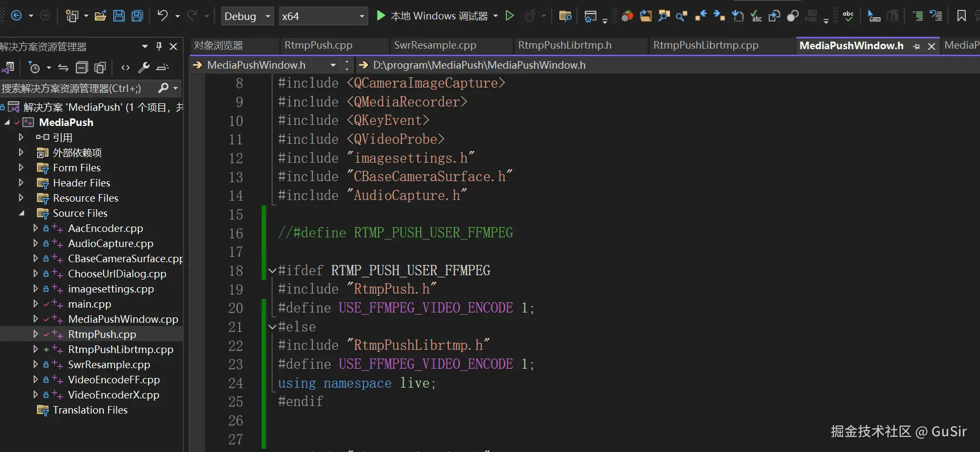The image size is (980, 452).
Task: Click the Show All Files icon in Solution Explorer
Action: 100,68
